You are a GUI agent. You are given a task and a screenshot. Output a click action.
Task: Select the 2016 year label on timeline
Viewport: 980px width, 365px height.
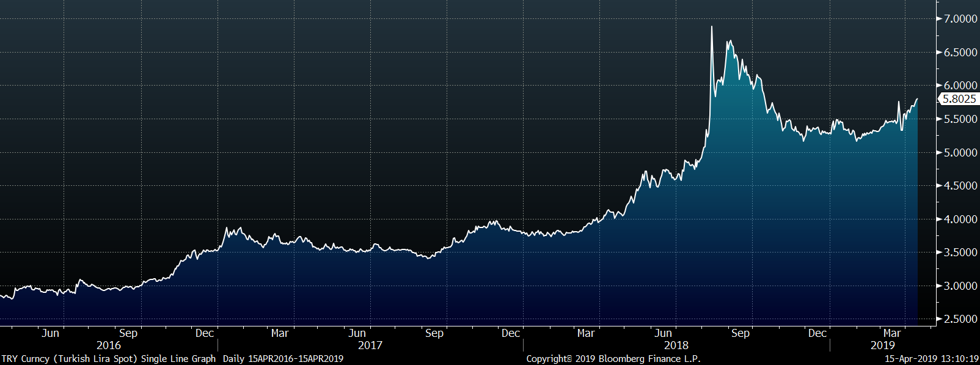coord(109,345)
